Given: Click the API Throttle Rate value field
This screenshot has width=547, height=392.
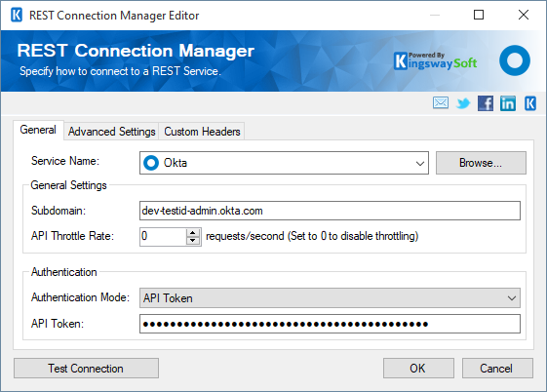Looking at the screenshot, I should click(x=163, y=236).
